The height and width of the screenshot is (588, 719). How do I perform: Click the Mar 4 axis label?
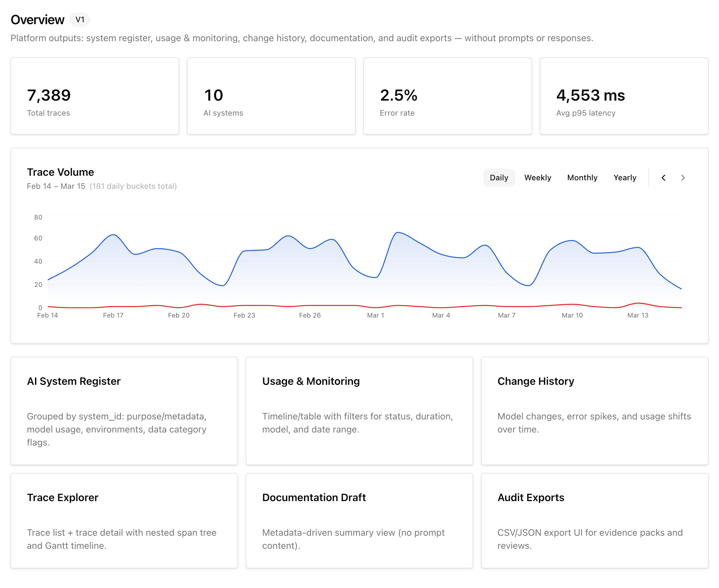(441, 315)
